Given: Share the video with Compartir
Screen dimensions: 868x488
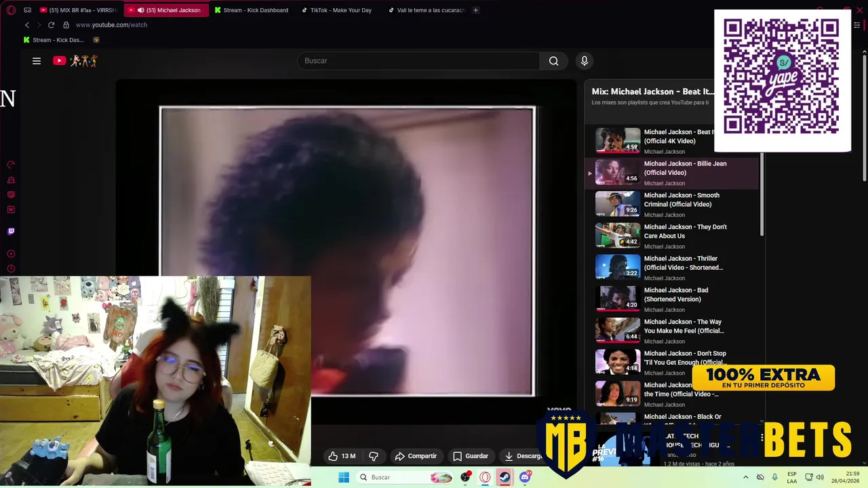Looking at the screenshot, I should (x=416, y=456).
